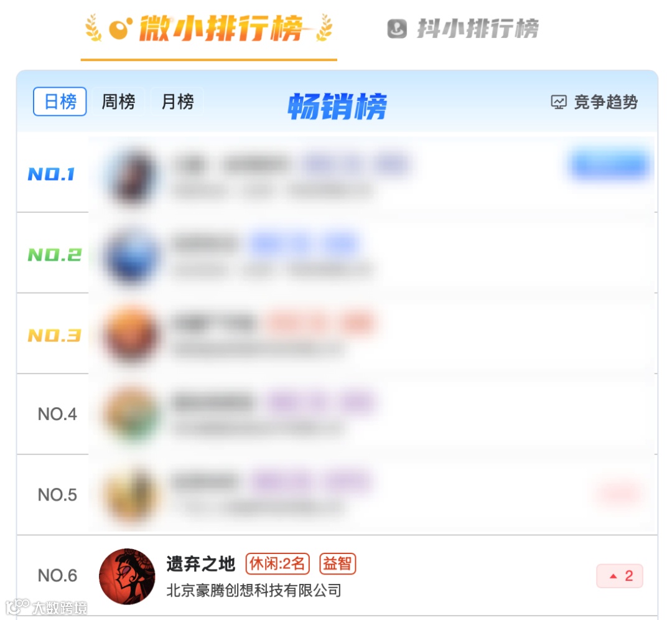Select the 月榜 monthly ranking toggle
Image resolution: width=672 pixels, height=620 pixels.
coord(177,101)
